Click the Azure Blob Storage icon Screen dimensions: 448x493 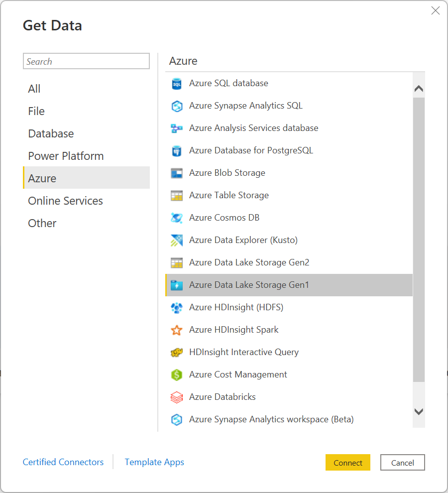click(x=177, y=173)
